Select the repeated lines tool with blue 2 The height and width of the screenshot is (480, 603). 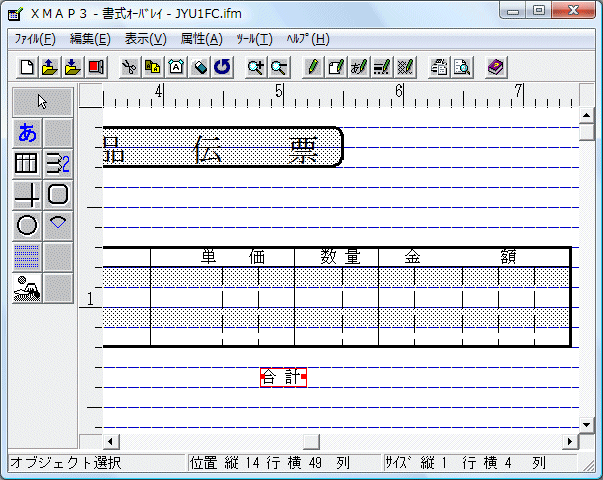[x=58, y=163]
